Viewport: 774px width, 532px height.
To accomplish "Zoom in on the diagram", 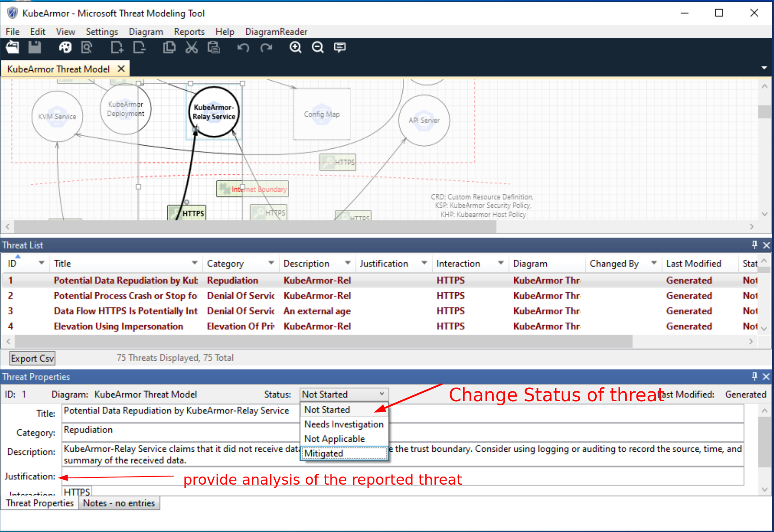I will [x=295, y=47].
